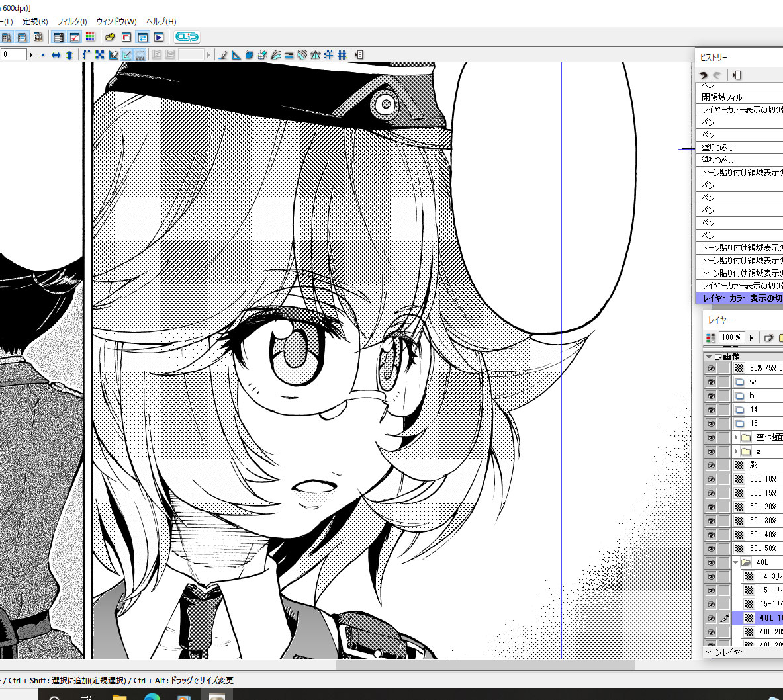Click the window swap arrows toolbar icon

click(x=143, y=37)
